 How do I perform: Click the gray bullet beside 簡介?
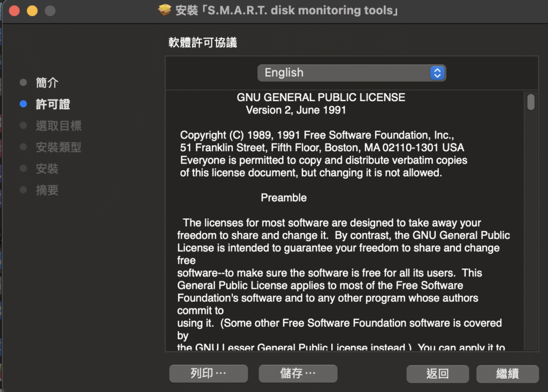click(x=23, y=83)
